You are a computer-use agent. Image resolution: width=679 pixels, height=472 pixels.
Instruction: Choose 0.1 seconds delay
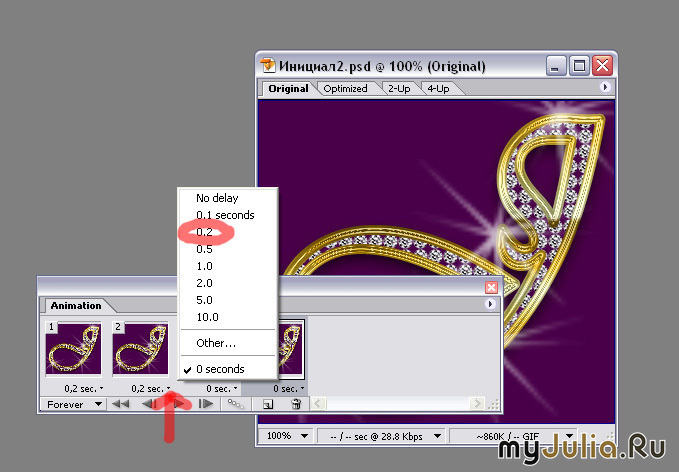tap(228, 215)
